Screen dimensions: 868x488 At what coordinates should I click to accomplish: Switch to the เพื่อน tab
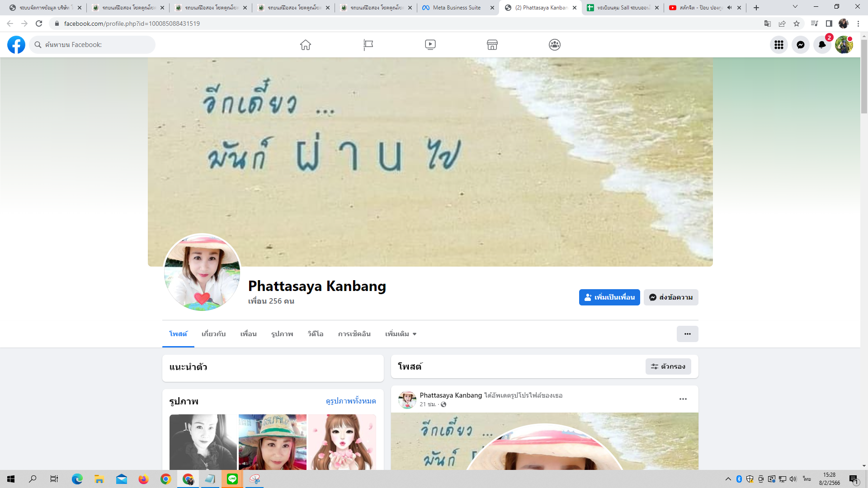tap(248, 334)
